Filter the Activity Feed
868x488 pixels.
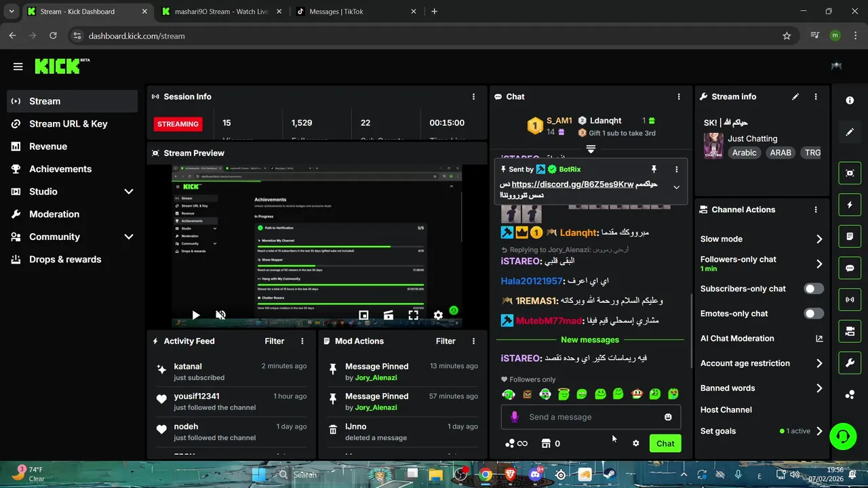[275, 341]
